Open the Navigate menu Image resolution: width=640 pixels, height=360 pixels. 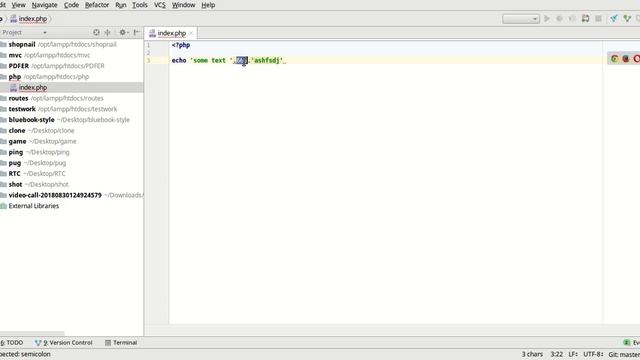pyautogui.click(x=44, y=5)
